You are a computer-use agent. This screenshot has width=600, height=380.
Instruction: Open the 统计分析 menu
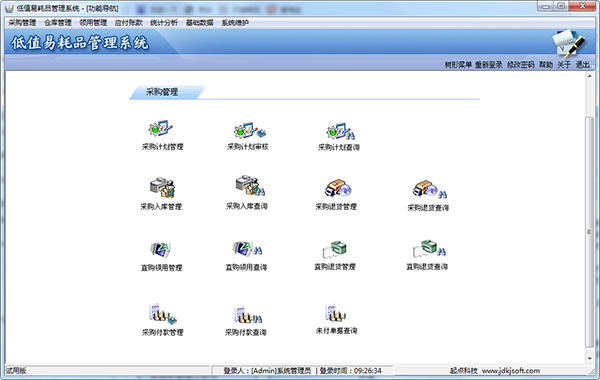[164, 23]
